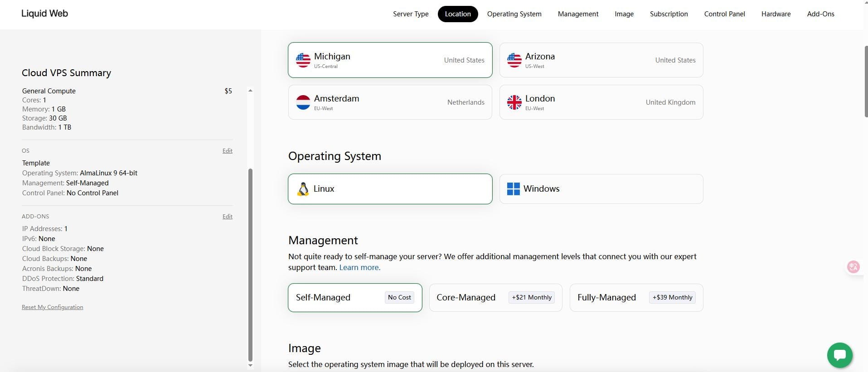This screenshot has height=372, width=868.
Task: Click the Windows logo icon
Action: 513,189
